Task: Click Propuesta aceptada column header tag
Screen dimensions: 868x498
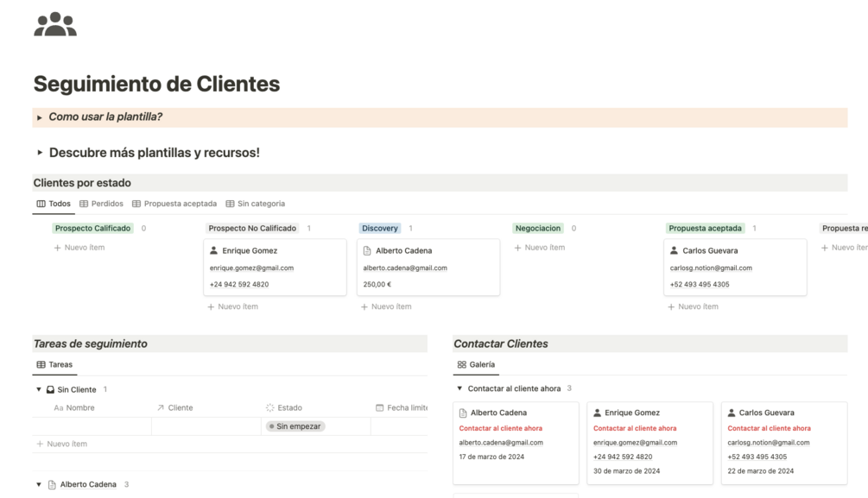Action: pos(705,228)
